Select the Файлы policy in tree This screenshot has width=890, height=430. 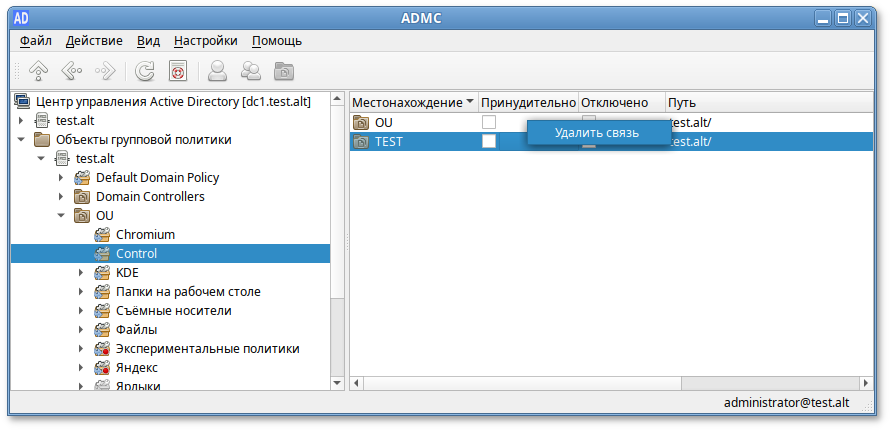pyautogui.click(x=136, y=330)
